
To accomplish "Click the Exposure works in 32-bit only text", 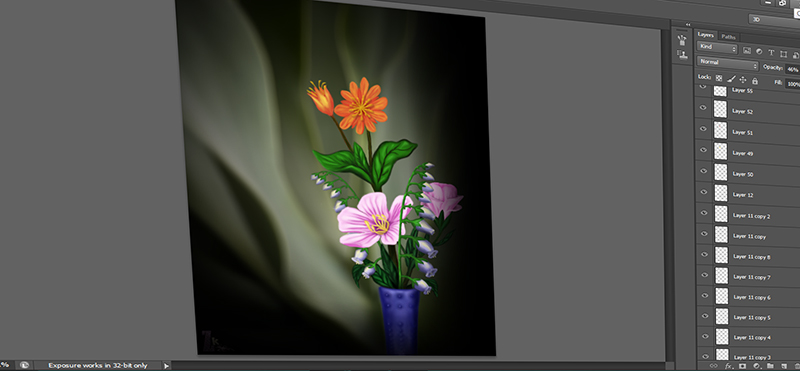I will (97, 365).
